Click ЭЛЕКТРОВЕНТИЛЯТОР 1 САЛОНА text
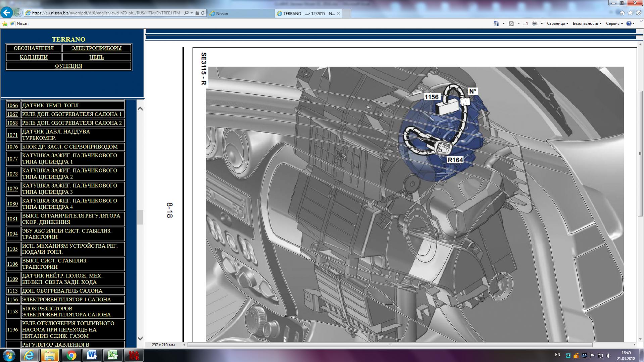Screen dimensions: 644x362 click(66, 299)
